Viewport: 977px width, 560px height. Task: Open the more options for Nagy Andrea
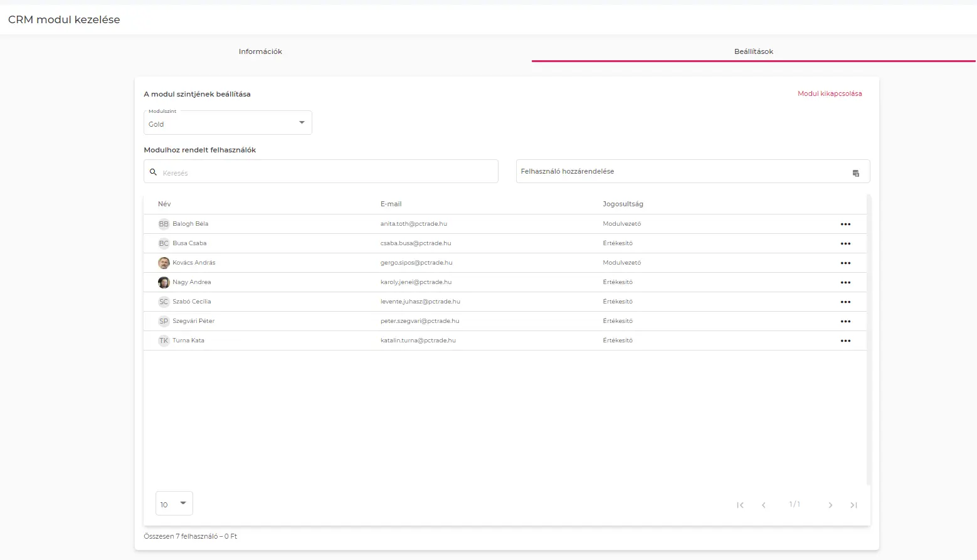845,283
